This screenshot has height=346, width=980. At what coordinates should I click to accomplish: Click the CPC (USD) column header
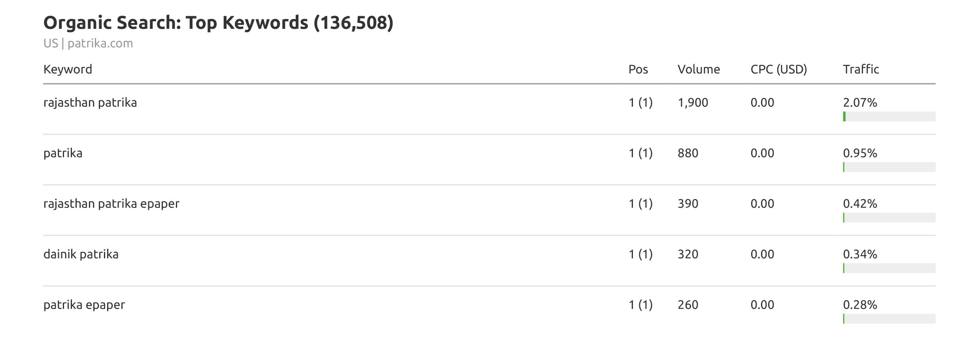pyautogui.click(x=778, y=70)
